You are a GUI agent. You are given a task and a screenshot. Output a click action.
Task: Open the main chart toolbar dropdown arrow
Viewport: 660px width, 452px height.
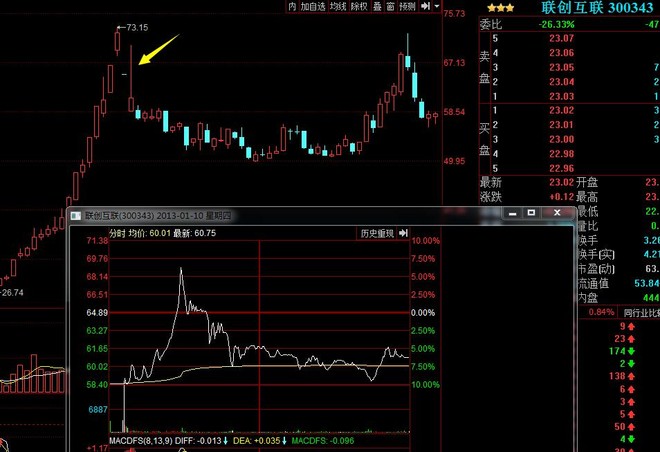pos(436,6)
